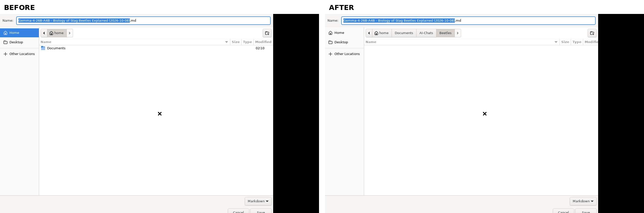Click the new folder icon in AFTER dialog
The image size is (644, 213).
tap(592, 33)
